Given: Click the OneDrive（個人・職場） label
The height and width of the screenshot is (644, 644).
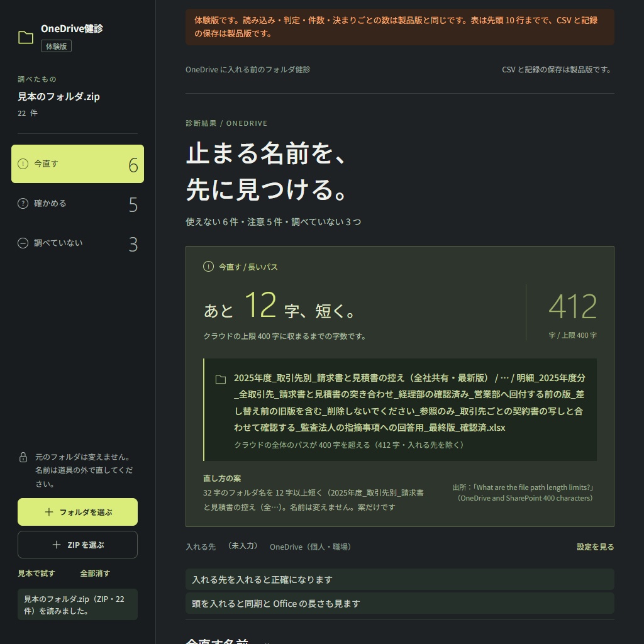Looking at the screenshot, I should pyautogui.click(x=311, y=547).
